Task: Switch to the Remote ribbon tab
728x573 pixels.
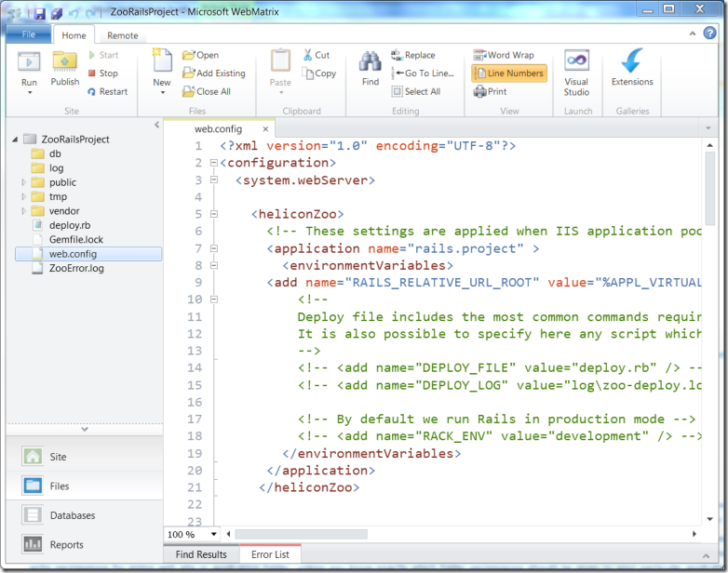Action: (122, 35)
